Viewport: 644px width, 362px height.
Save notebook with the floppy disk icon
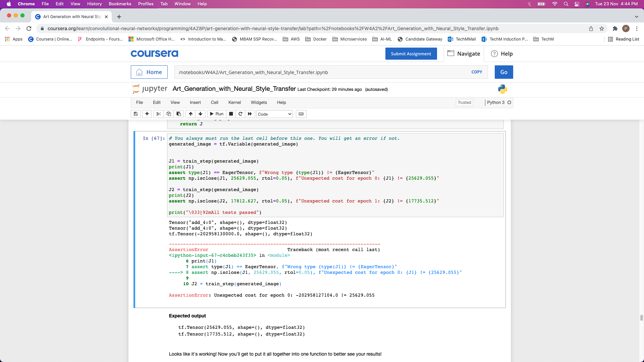tap(136, 114)
